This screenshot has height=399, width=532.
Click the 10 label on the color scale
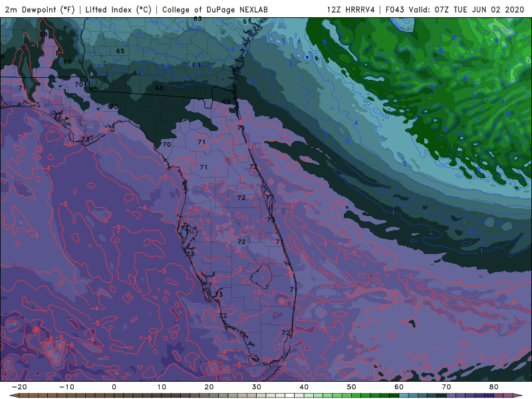click(x=162, y=387)
